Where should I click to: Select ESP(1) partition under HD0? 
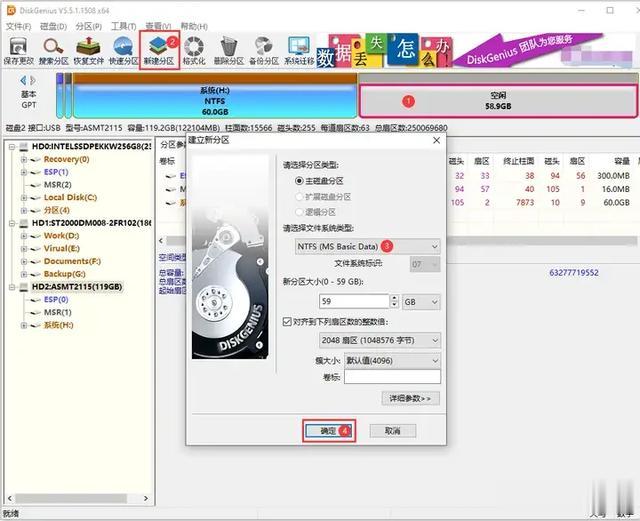point(56,172)
